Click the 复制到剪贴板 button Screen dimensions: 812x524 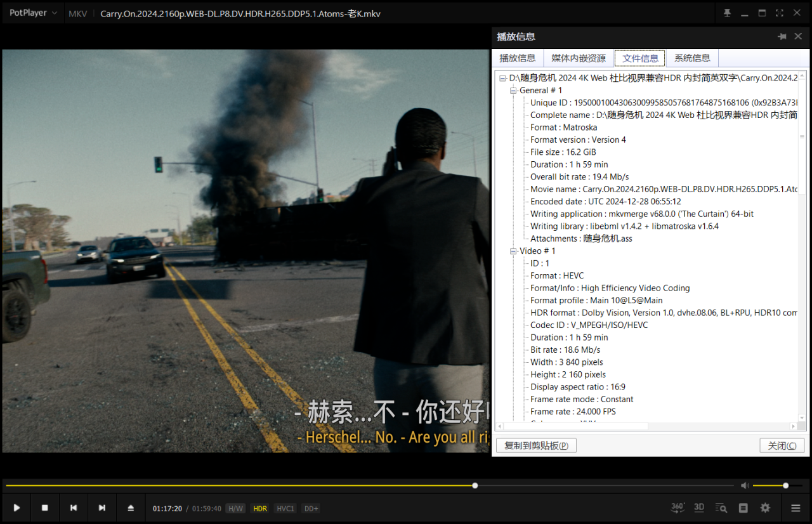point(536,445)
